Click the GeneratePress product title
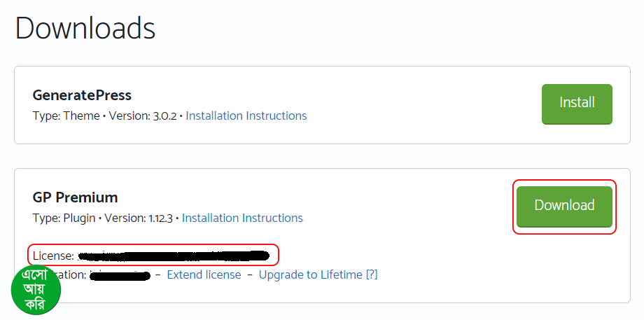This screenshot has height=320, width=644. (82, 95)
